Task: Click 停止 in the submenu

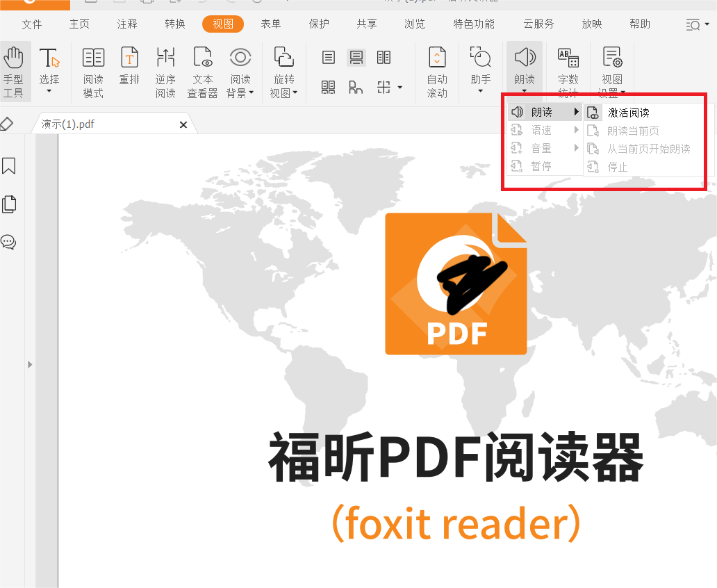Action: pos(644,167)
